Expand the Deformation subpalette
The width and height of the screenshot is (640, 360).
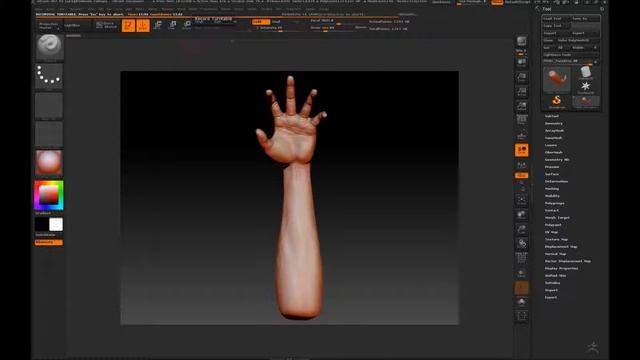556,182
